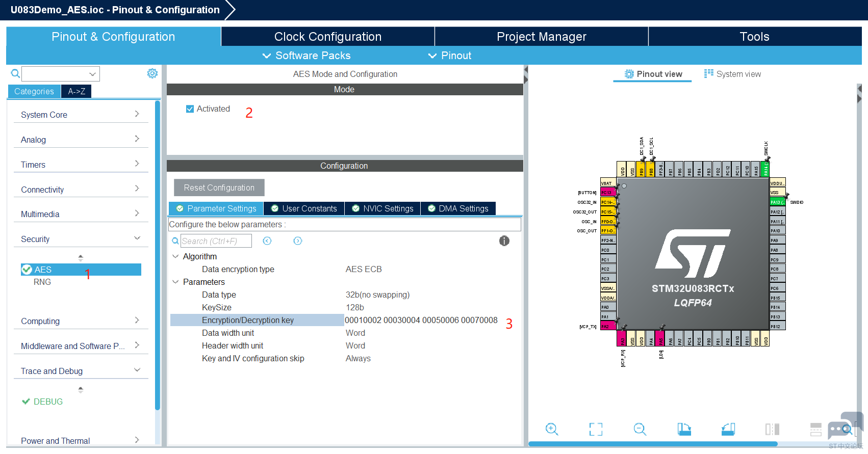Zoom out of the chip pinout

[x=640, y=429]
